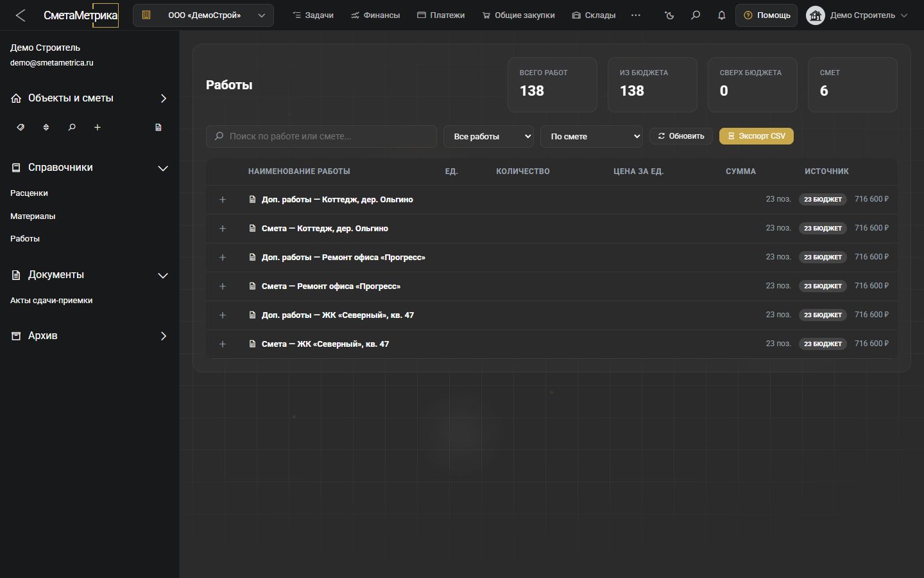Click the top bar search icon
The width and height of the screenshot is (924, 578).
(696, 15)
